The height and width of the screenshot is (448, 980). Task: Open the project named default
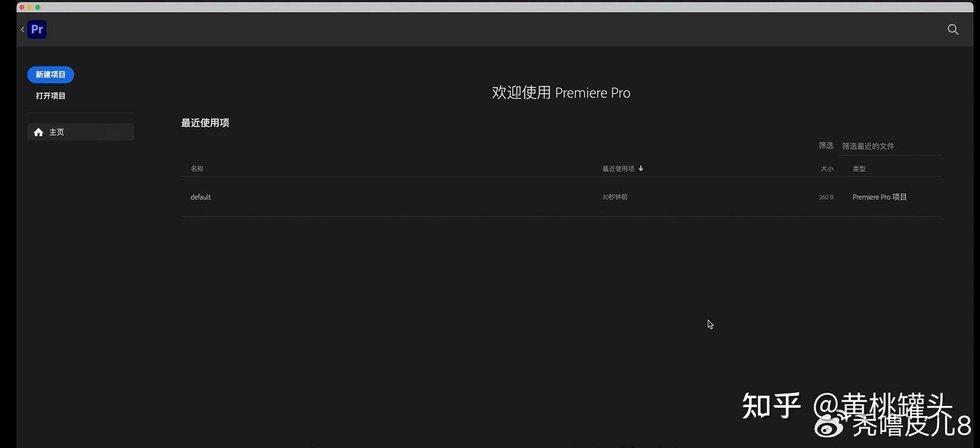(x=200, y=196)
